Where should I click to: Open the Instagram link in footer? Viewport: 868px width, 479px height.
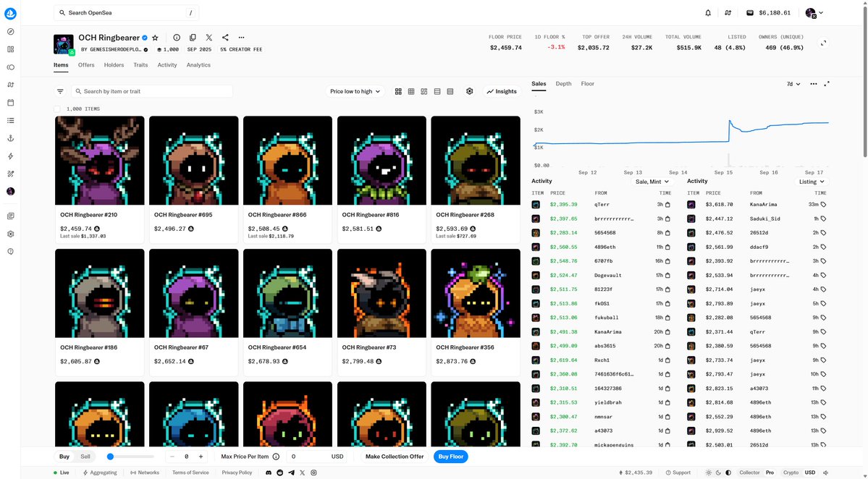(314, 473)
